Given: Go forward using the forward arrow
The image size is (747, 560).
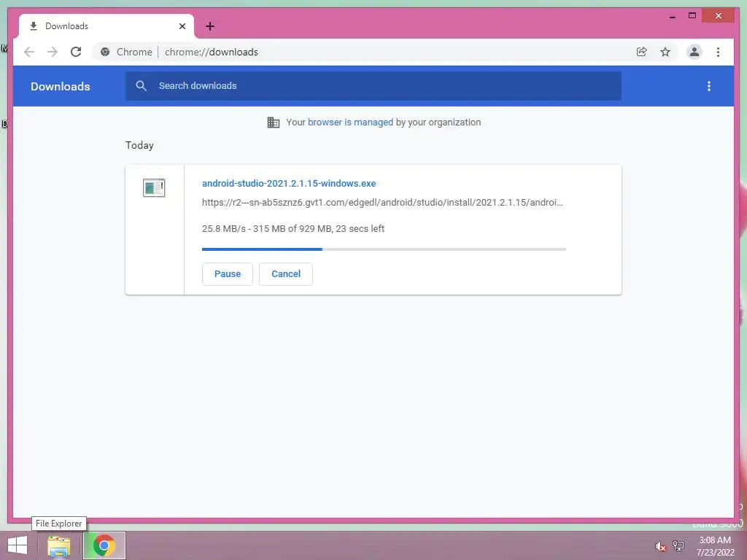Looking at the screenshot, I should point(53,52).
